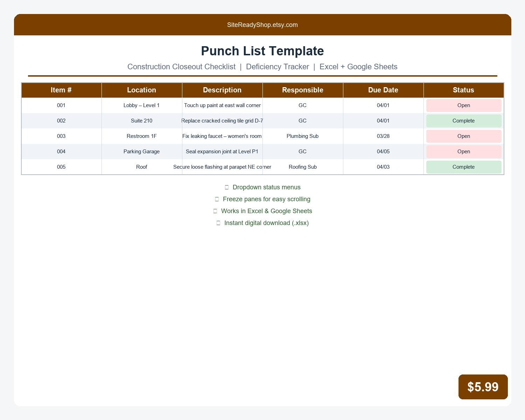Select "Secure loose flashing at parapet NE corner"
This screenshot has width=525, height=420.
click(x=222, y=167)
